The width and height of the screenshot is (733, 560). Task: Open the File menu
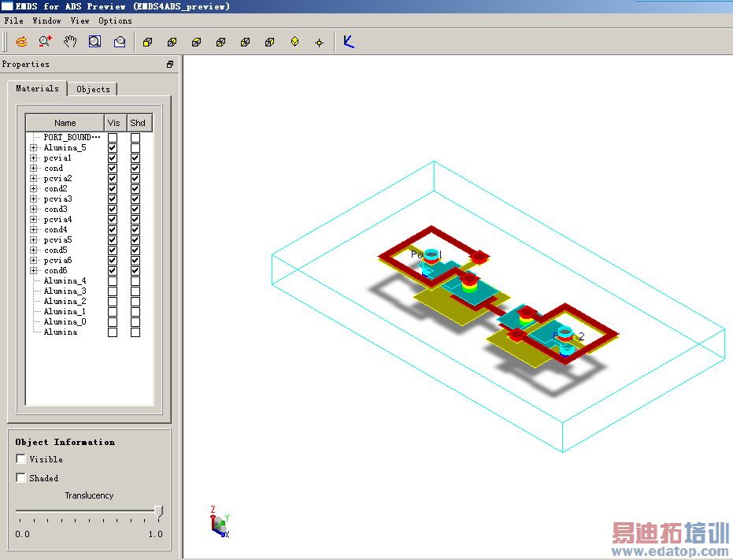(13, 20)
